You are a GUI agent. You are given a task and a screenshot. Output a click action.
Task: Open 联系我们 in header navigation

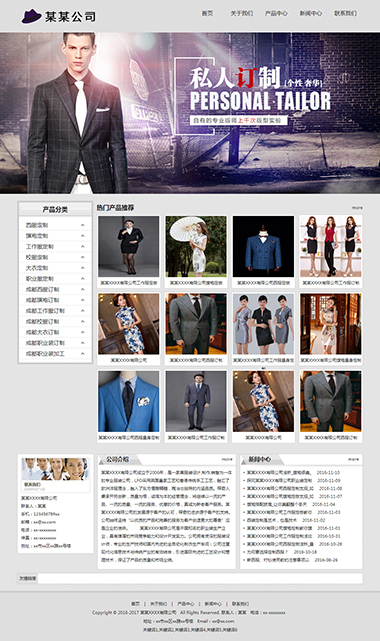click(x=346, y=13)
